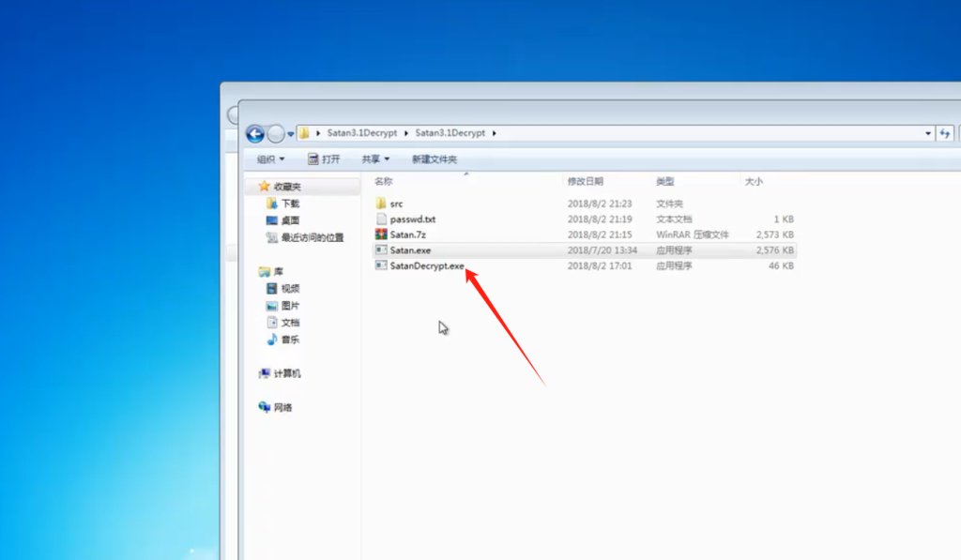Click the greyed forward navigation arrow
961x560 pixels.
point(276,133)
